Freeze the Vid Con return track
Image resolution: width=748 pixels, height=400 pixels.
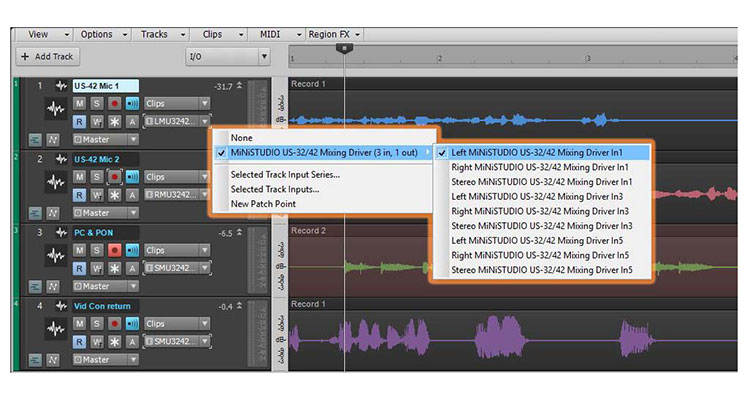click(x=114, y=342)
